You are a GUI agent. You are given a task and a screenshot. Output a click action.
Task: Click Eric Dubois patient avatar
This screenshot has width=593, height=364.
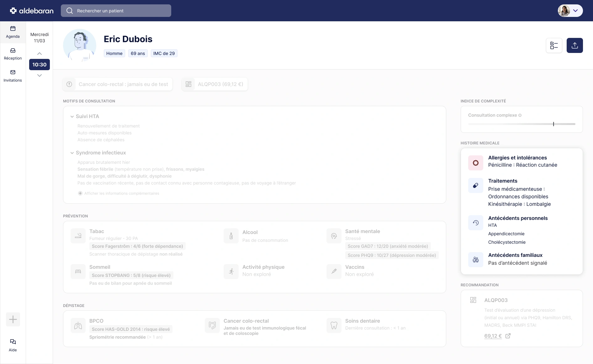80,45
